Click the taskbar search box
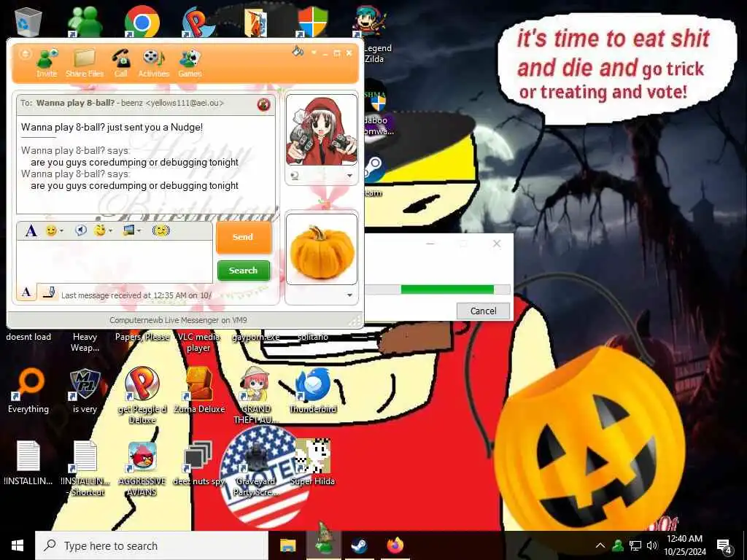747x560 pixels. (152, 545)
